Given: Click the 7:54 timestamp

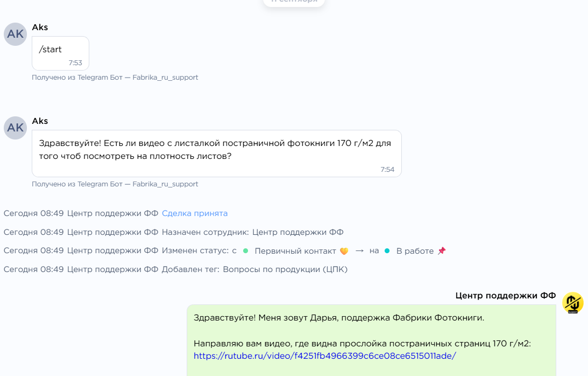Looking at the screenshot, I should [387, 169].
